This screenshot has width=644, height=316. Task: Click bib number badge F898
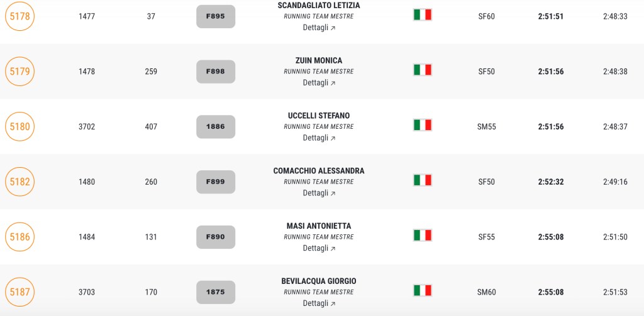(x=216, y=72)
